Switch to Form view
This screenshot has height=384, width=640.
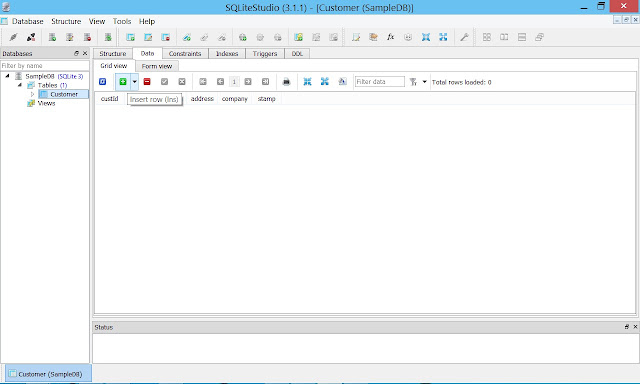[157, 66]
